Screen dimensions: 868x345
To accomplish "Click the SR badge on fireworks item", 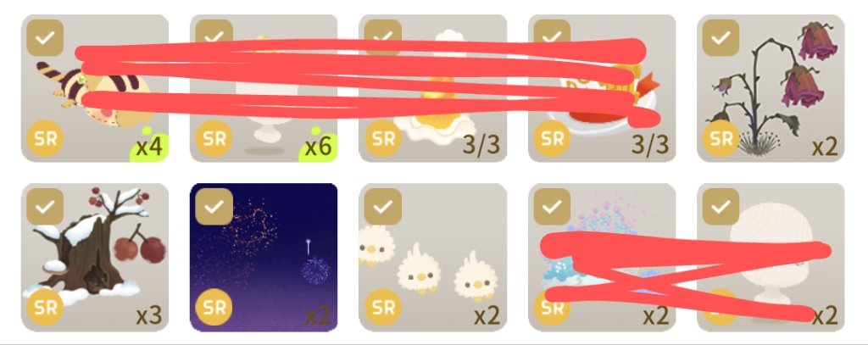I will 214,307.
